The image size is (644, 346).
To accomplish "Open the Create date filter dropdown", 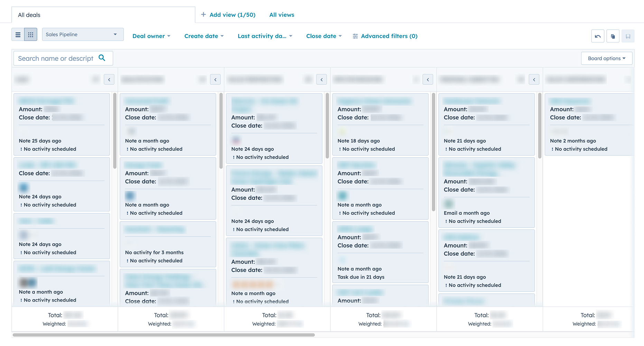I will (x=204, y=36).
